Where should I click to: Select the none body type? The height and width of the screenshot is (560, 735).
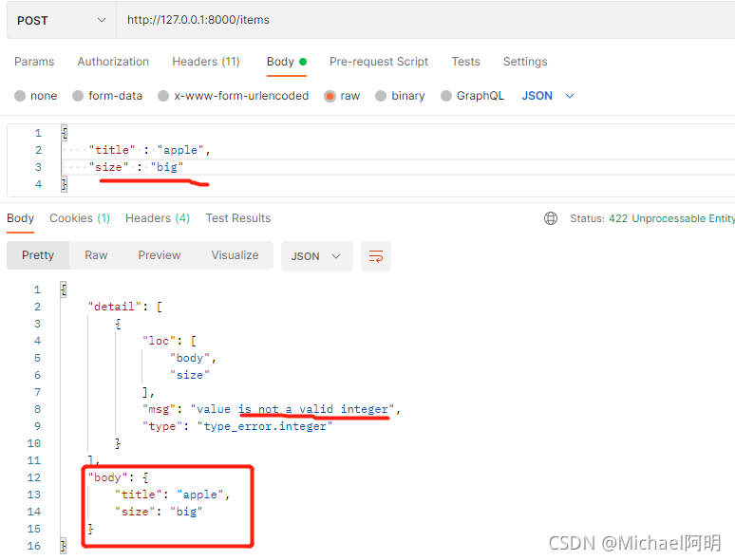pyautogui.click(x=36, y=96)
